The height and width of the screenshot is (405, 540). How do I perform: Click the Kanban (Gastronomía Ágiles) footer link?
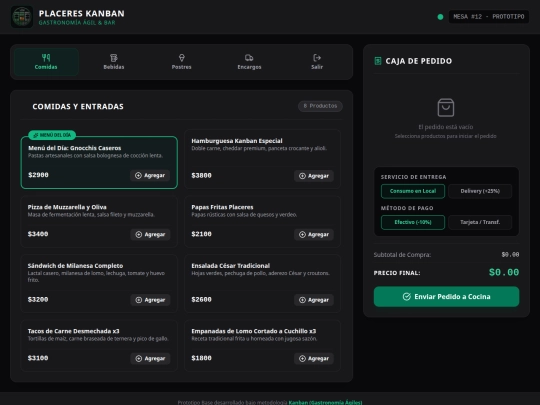click(325, 402)
